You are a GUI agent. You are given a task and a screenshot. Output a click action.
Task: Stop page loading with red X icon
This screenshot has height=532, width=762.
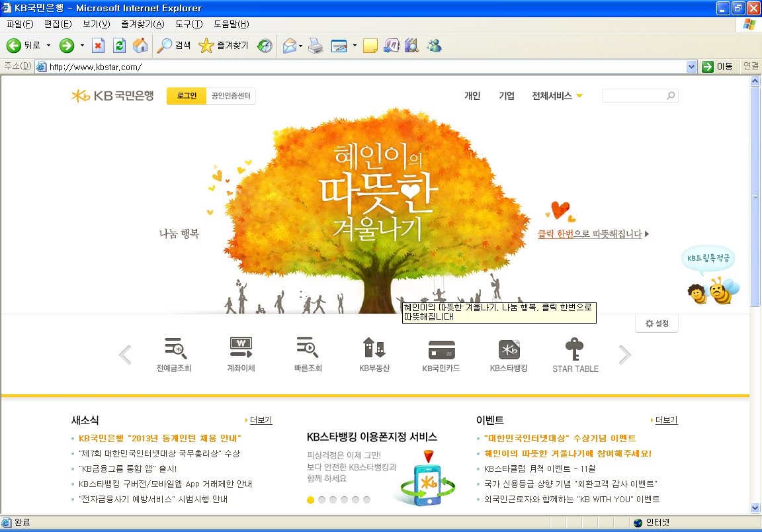tap(98, 46)
